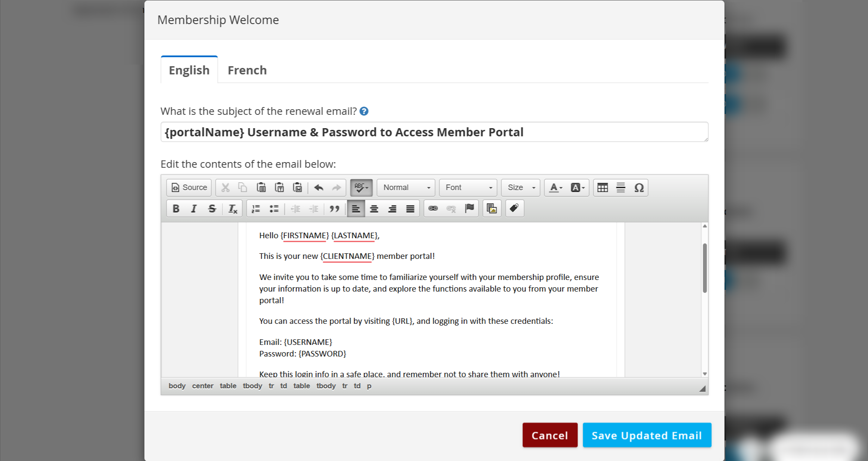Insert a block quote

pos(334,209)
